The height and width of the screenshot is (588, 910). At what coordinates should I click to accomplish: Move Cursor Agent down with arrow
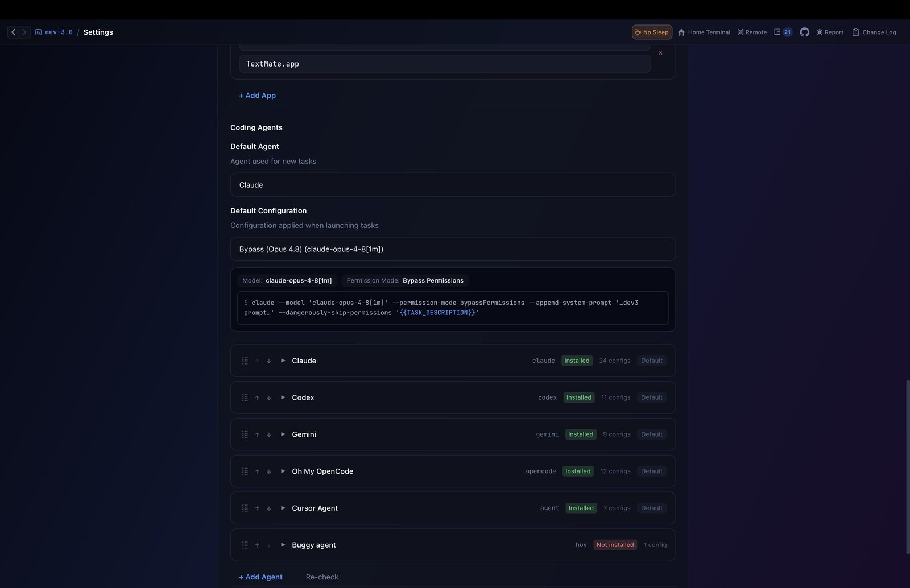point(269,509)
